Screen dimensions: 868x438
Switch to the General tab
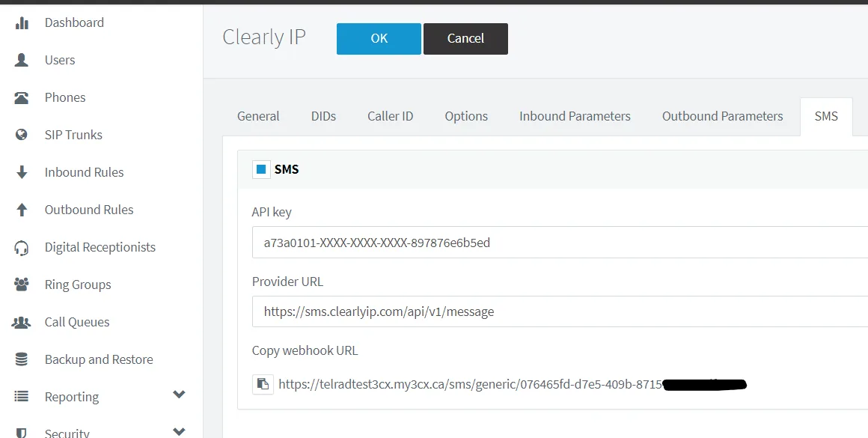(258, 116)
